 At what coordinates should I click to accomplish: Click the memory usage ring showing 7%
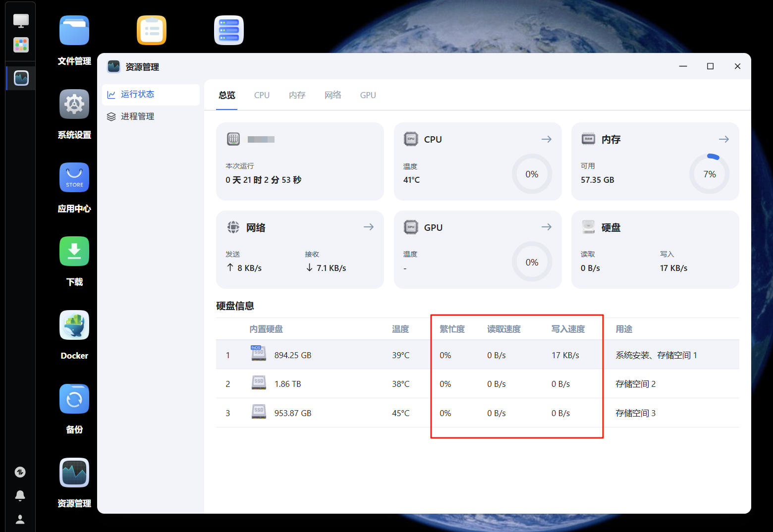pyautogui.click(x=710, y=174)
